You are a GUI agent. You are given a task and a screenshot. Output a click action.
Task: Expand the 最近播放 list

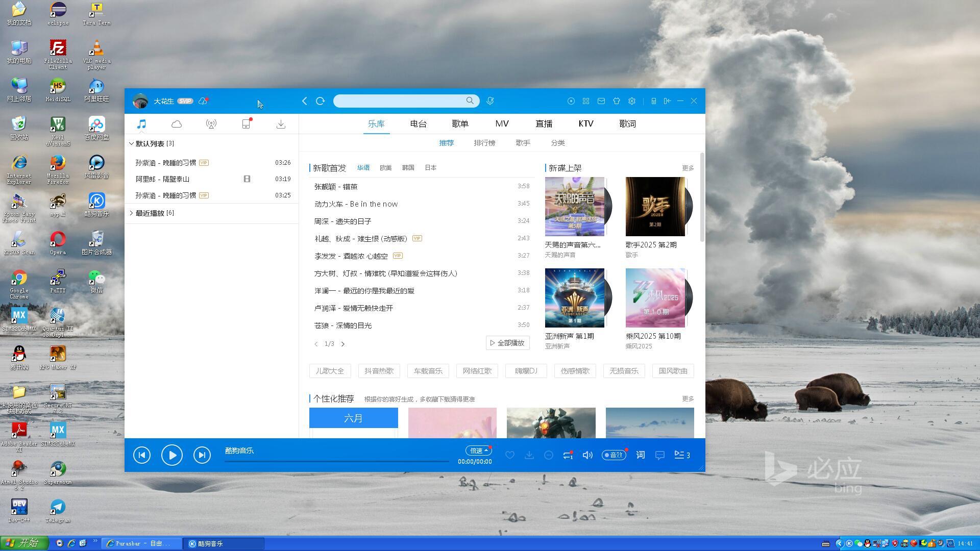tap(131, 213)
